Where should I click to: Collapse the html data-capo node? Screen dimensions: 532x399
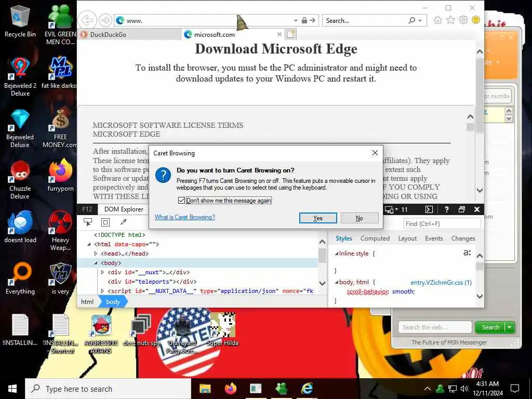[89, 244]
